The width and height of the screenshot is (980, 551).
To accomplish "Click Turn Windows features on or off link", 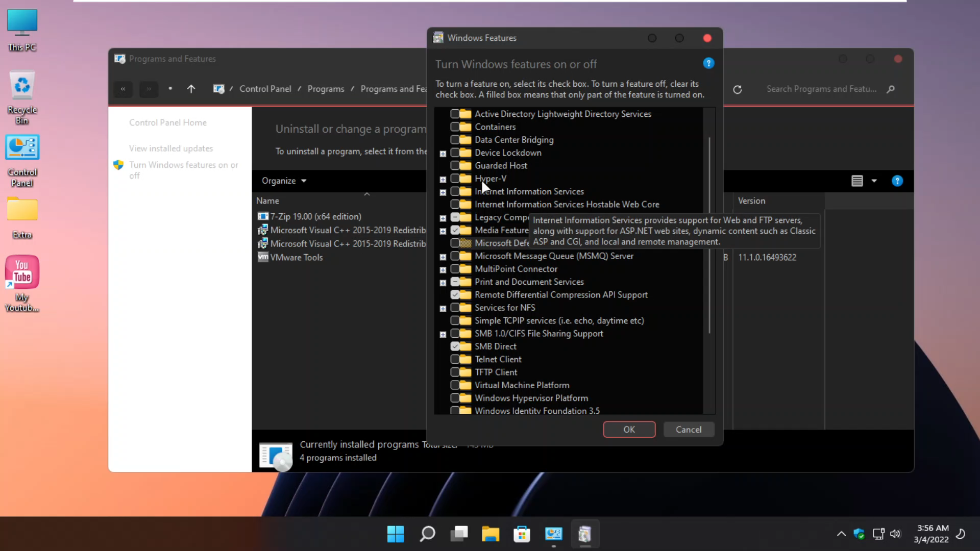I will [184, 170].
